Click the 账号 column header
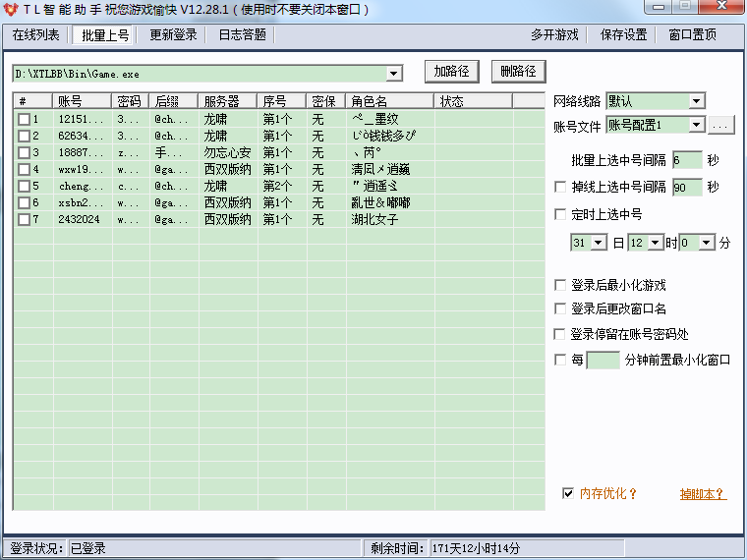The image size is (747, 560). tap(82, 101)
